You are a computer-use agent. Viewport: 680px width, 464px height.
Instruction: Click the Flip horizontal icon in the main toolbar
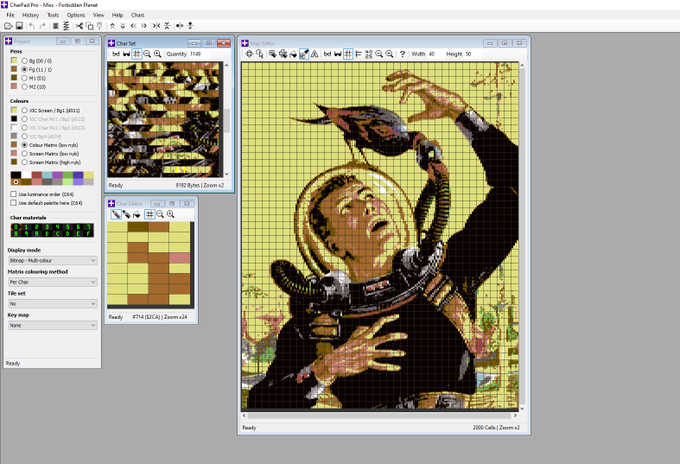coord(156,26)
